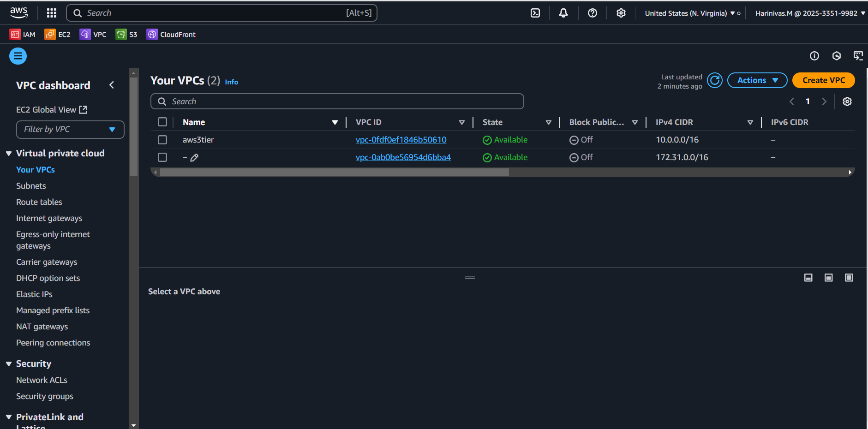Screen dimensions: 868x429
Task: Check the aws3tier VPC row
Action: (162, 140)
